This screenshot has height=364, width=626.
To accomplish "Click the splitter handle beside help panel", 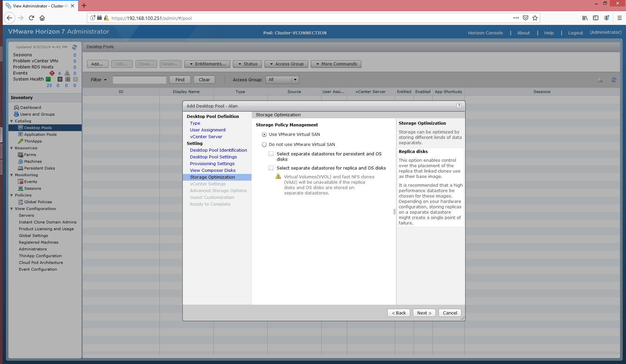I will (394, 212).
